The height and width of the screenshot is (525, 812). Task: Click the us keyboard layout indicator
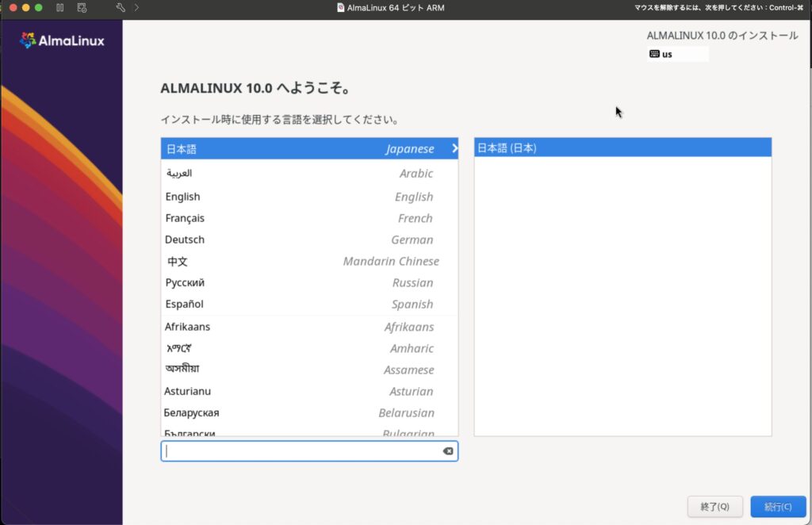coord(677,55)
